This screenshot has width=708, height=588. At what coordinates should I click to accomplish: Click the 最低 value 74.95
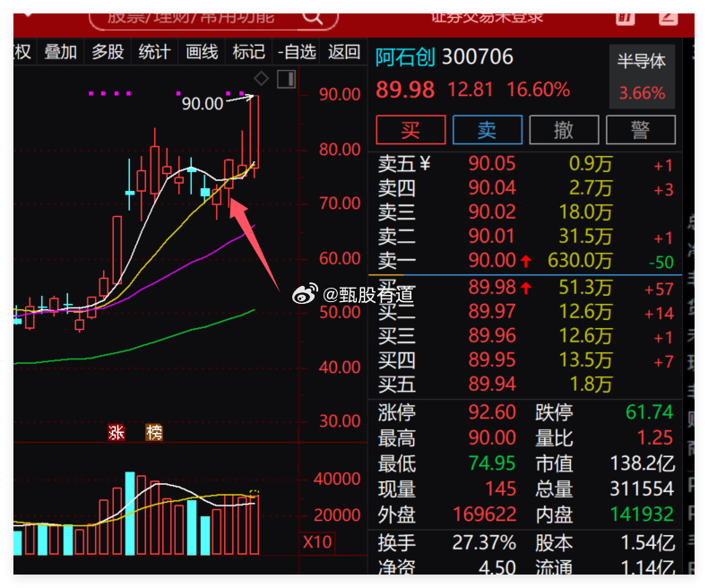pos(492,463)
